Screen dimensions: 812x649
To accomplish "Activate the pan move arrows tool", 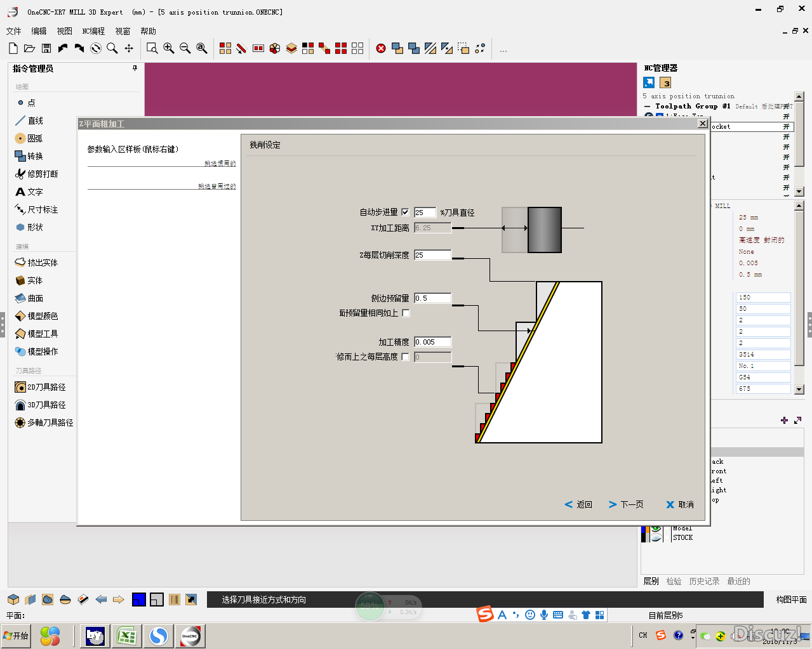I will (129, 48).
